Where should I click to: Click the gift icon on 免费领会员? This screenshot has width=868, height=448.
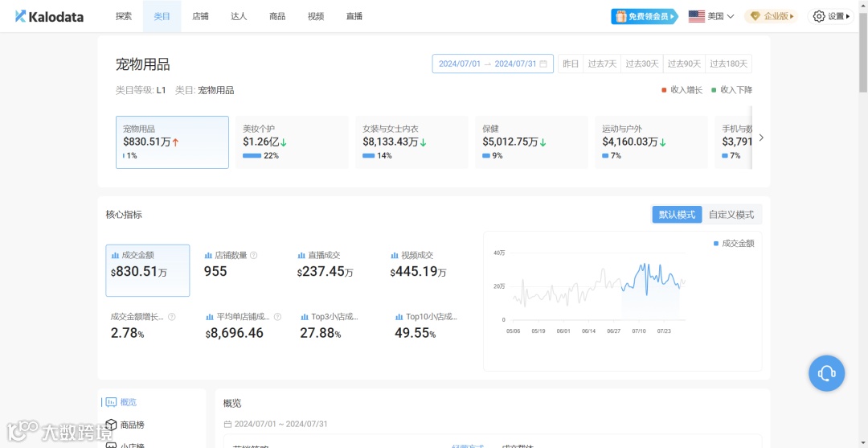(x=620, y=17)
